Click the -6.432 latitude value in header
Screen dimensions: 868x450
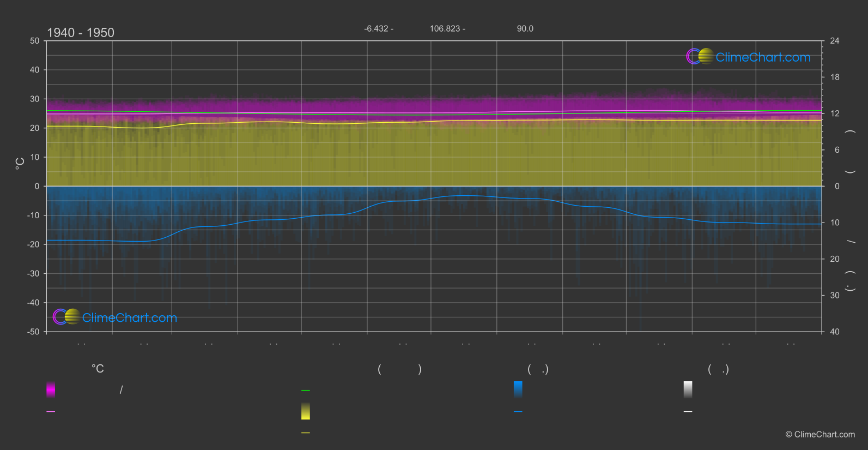coord(378,29)
